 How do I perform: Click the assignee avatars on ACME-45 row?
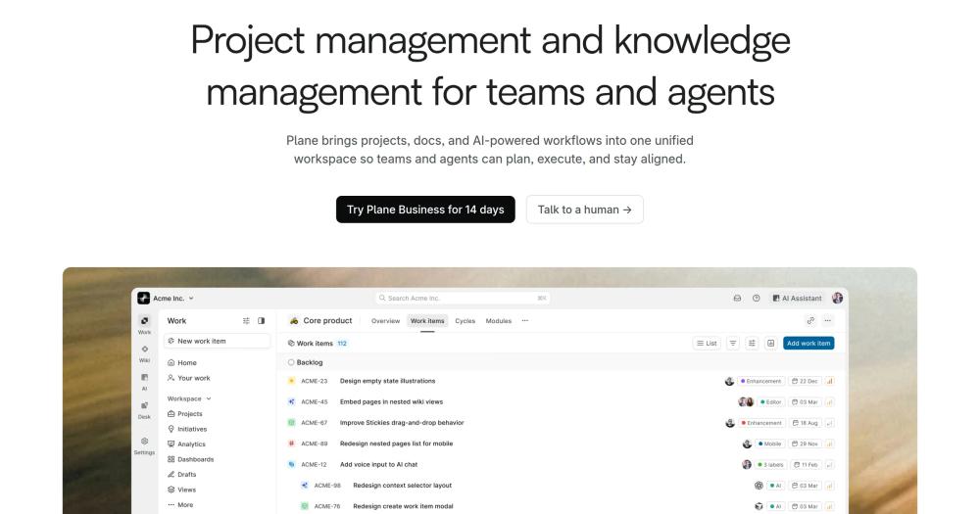pyautogui.click(x=746, y=402)
